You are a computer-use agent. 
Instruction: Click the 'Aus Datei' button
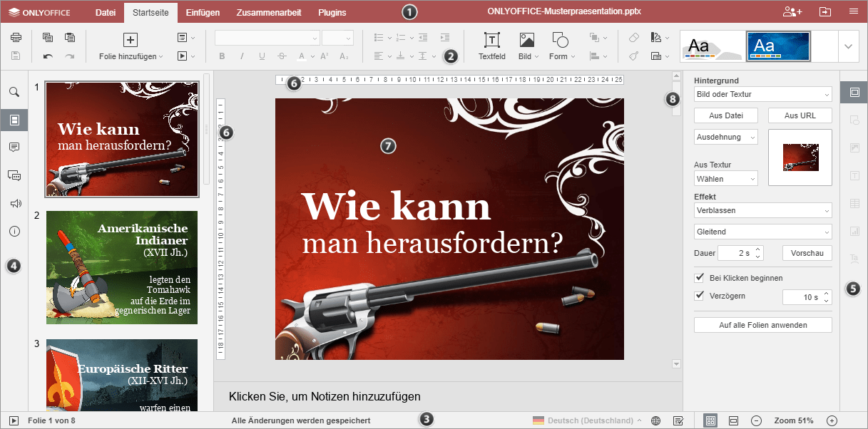[725, 115]
